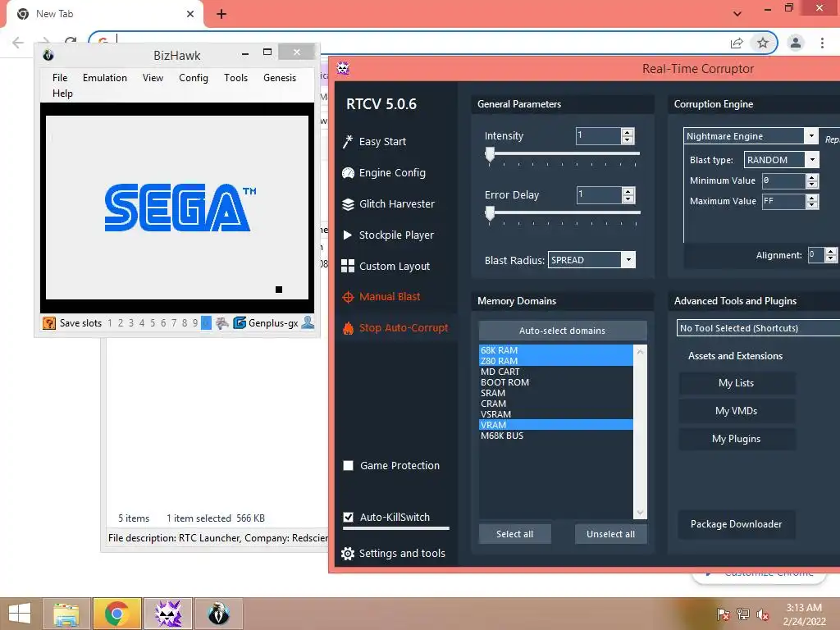Increase Minimum Value stepper arrow
The image size is (840, 630).
pos(812,177)
